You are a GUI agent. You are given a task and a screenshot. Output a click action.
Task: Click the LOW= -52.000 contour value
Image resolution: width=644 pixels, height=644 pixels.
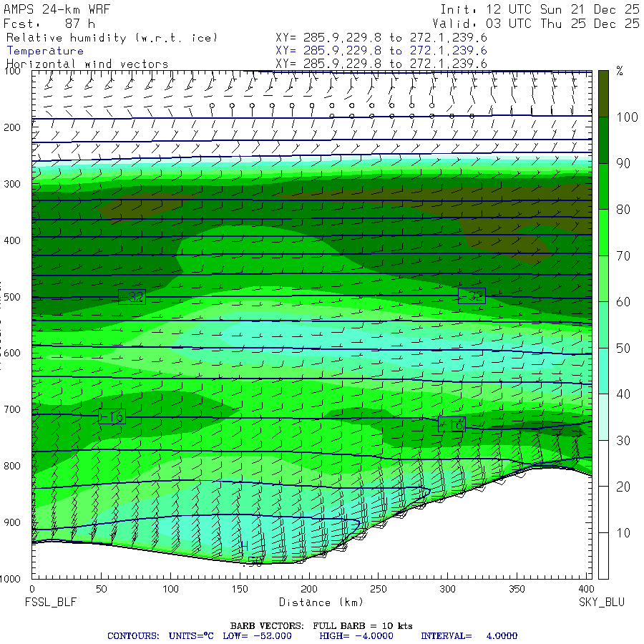coord(257,636)
